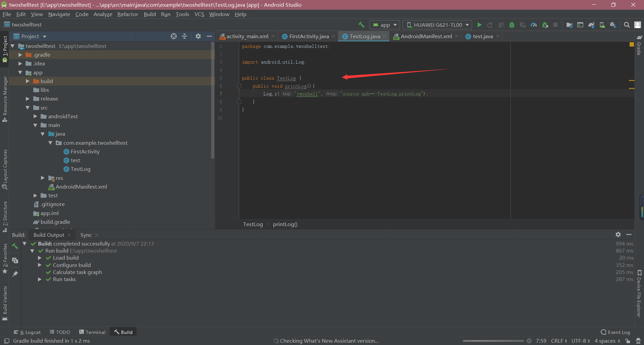This screenshot has width=644, height=345.
Task: Attach debugger to Android process
Action: tap(545, 25)
